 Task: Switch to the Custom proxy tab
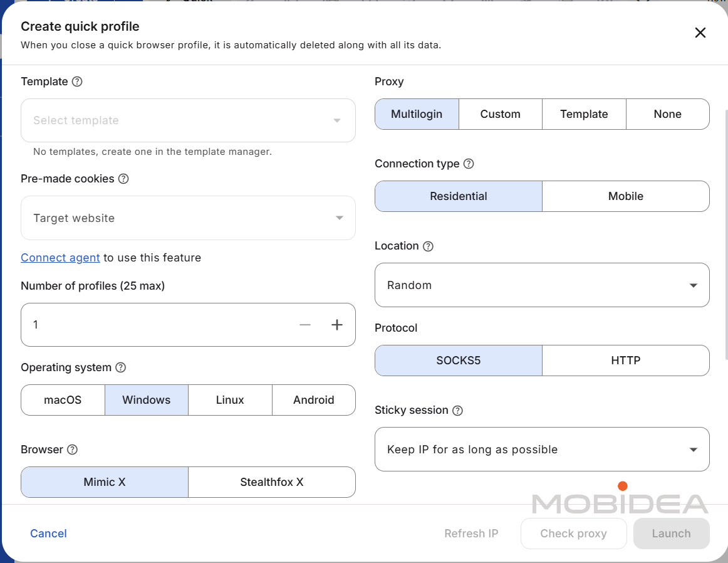[500, 114]
